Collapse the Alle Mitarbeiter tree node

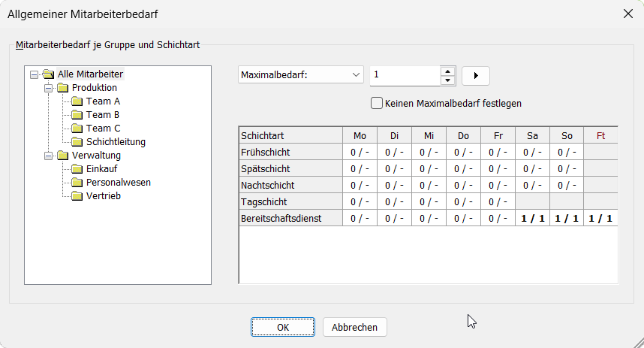pos(34,74)
